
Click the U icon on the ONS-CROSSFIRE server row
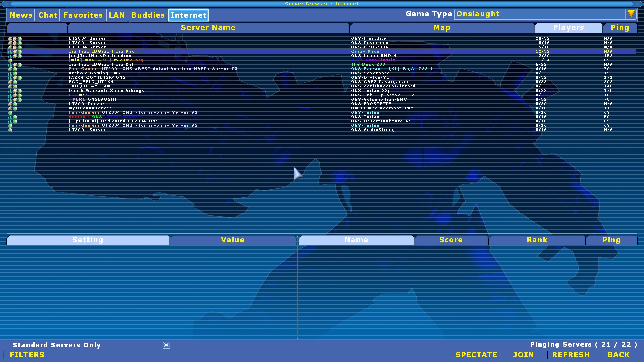click(10, 47)
